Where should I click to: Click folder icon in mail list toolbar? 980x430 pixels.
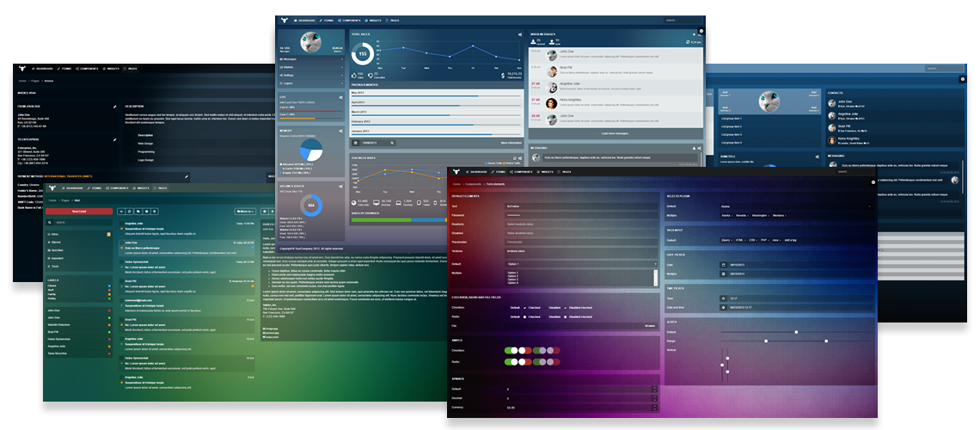click(138, 212)
